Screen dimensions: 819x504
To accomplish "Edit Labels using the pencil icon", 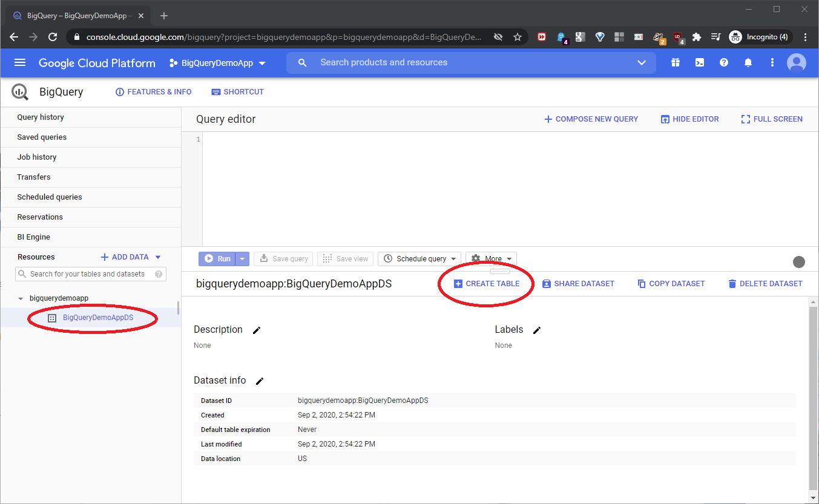I will coord(537,330).
